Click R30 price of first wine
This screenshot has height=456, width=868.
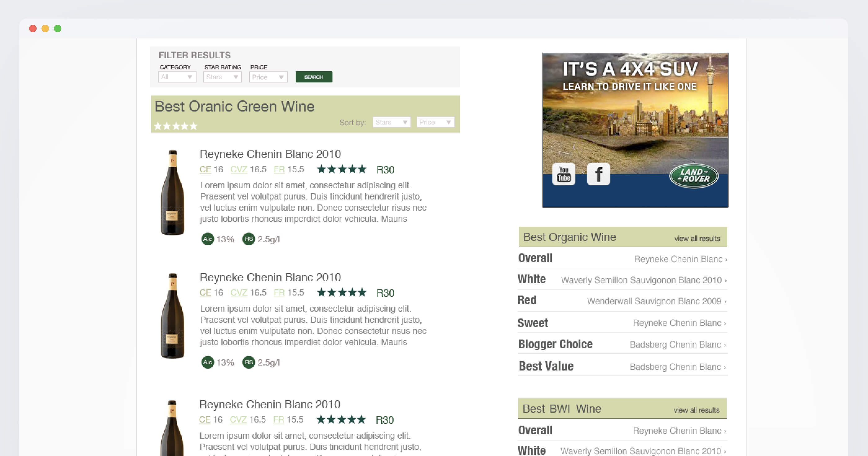[385, 170]
